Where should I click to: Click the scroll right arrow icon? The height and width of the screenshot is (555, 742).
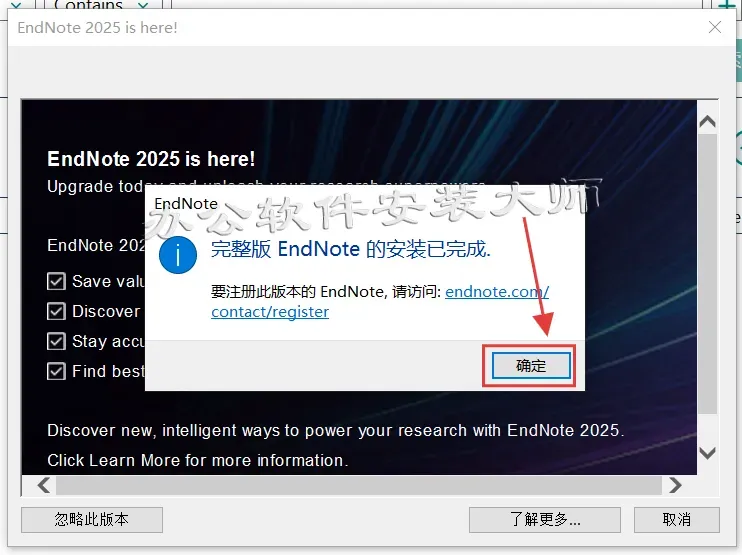pos(675,485)
